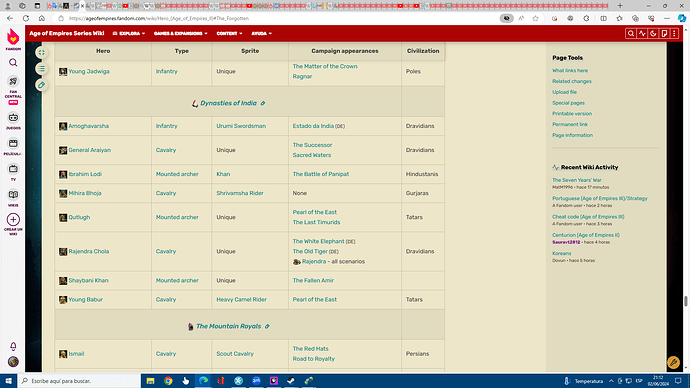Open Amoghavarsha hero page

click(x=88, y=126)
